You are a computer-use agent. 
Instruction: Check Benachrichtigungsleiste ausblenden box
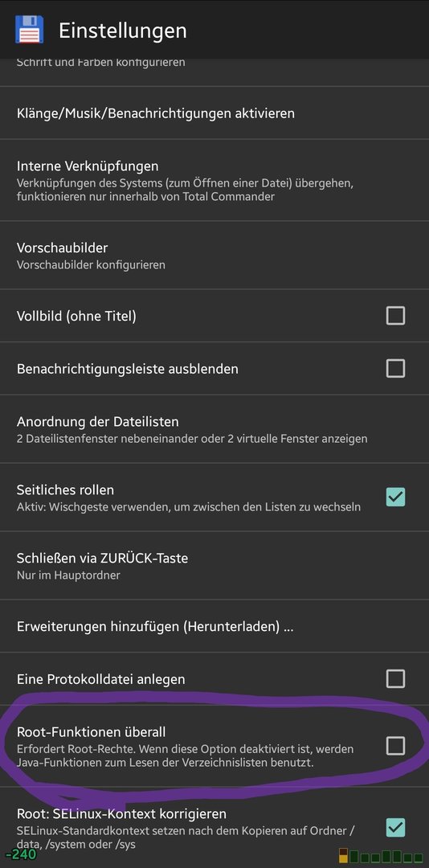(395, 368)
